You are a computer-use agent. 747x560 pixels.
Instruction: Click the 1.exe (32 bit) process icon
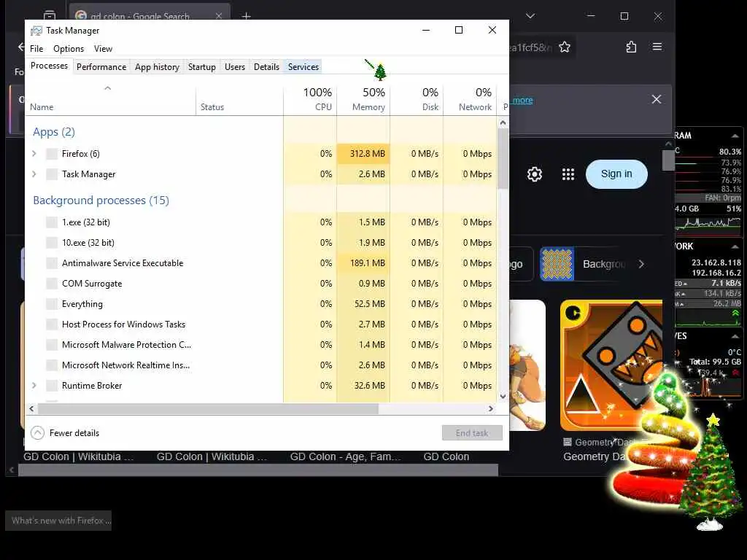(52, 222)
